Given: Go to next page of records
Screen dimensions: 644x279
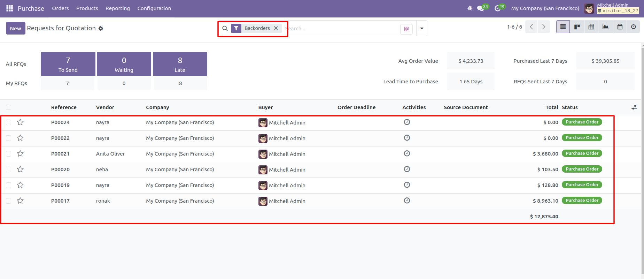Looking at the screenshot, I should 544,27.
